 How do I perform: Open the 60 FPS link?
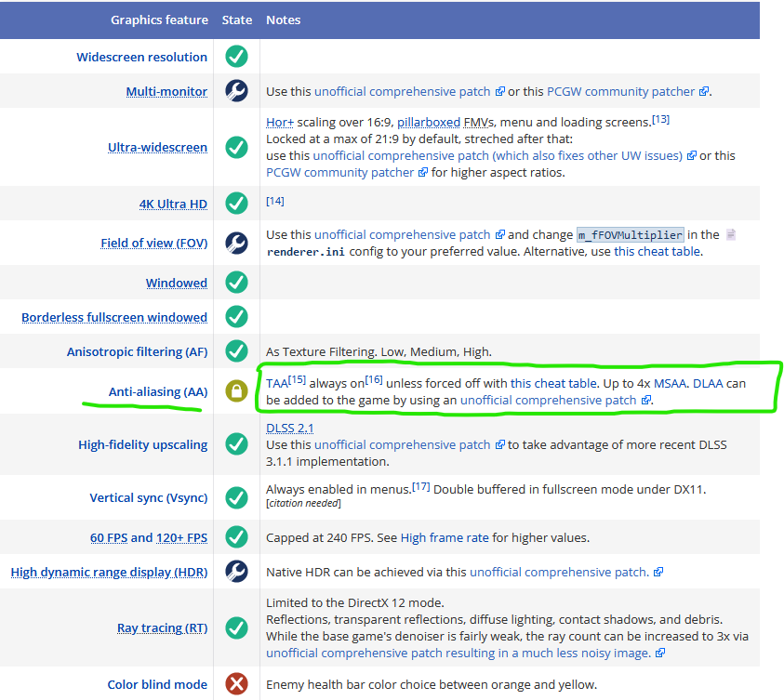click(109, 537)
